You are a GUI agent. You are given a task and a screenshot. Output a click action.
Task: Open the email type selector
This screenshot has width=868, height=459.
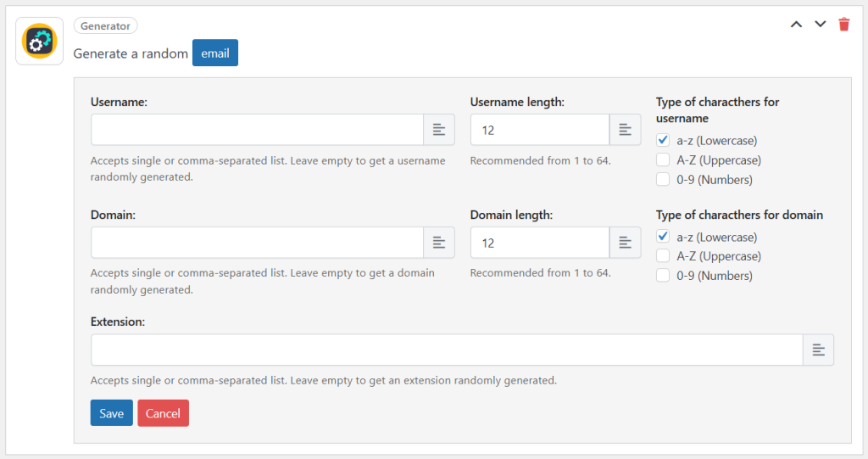215,53
